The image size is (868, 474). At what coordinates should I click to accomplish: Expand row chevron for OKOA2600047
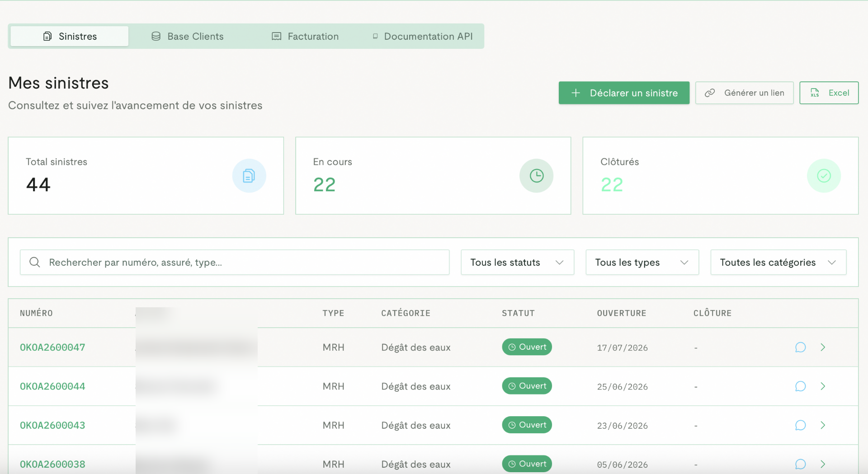823,347
